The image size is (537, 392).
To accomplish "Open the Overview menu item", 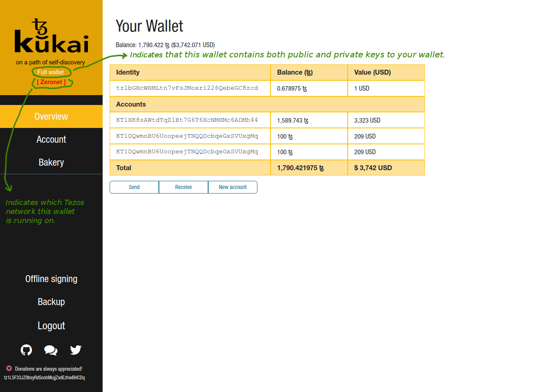I will pos(51,116).
